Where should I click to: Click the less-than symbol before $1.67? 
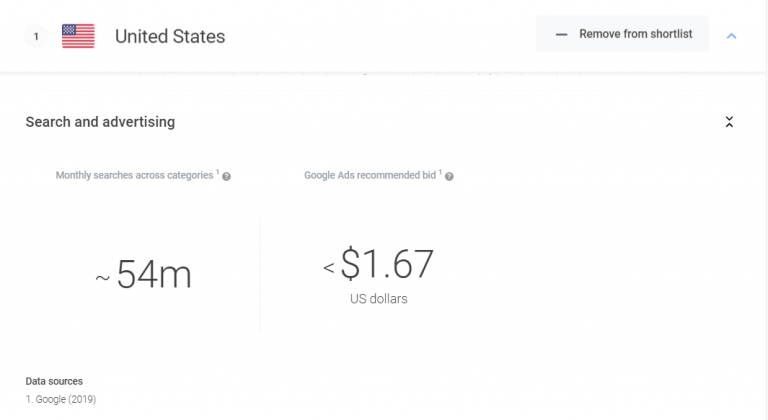click(x=329, y=268)
